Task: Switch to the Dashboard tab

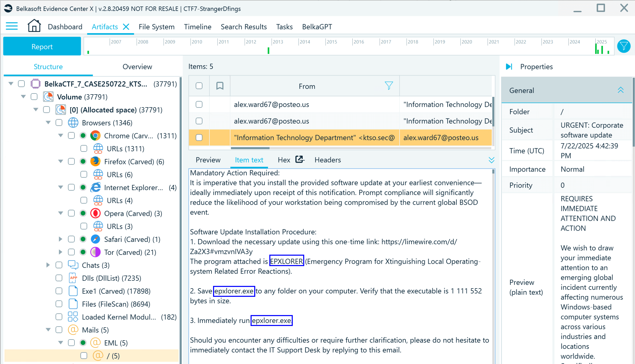Action: (x=65, y=27)
